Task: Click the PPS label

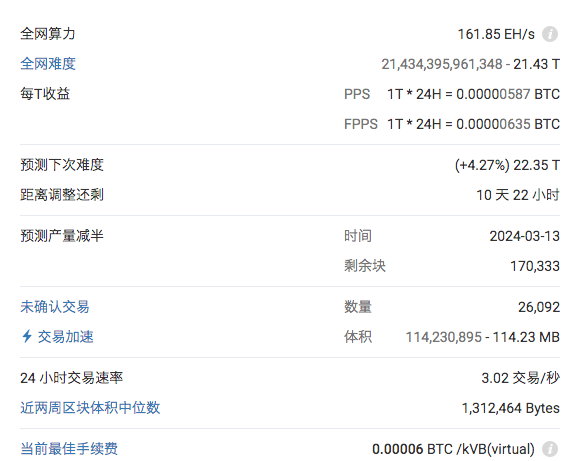Action: point(357,94)
